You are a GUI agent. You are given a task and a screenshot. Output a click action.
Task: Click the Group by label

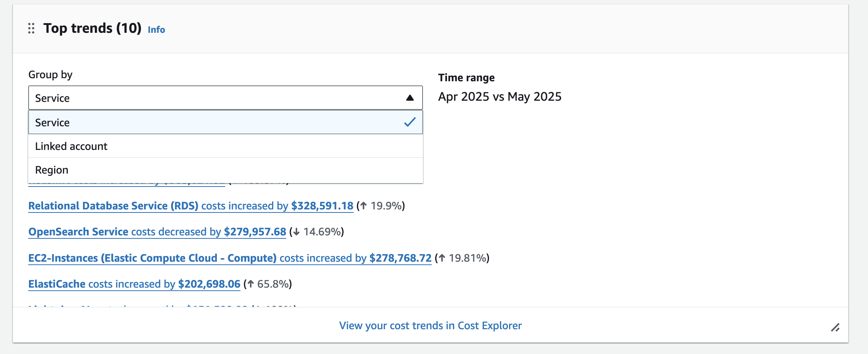pos(50,74)
